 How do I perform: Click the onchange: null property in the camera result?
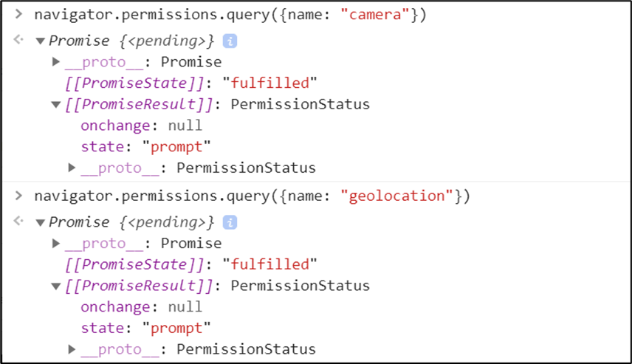point(141,126)
